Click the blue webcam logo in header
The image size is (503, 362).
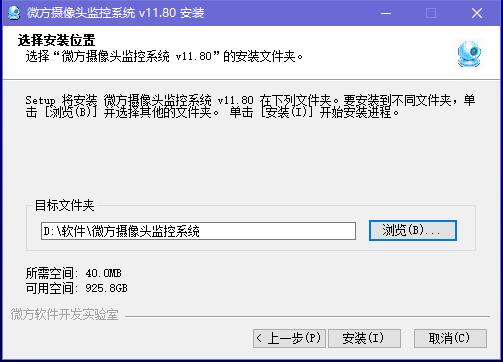point(469,54)
